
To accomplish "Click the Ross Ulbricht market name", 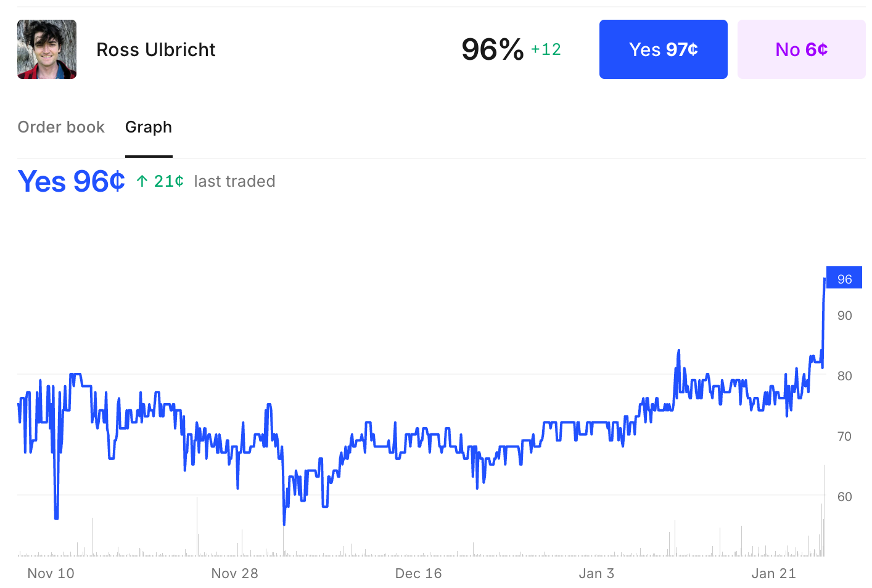I will tap(155, 49).
